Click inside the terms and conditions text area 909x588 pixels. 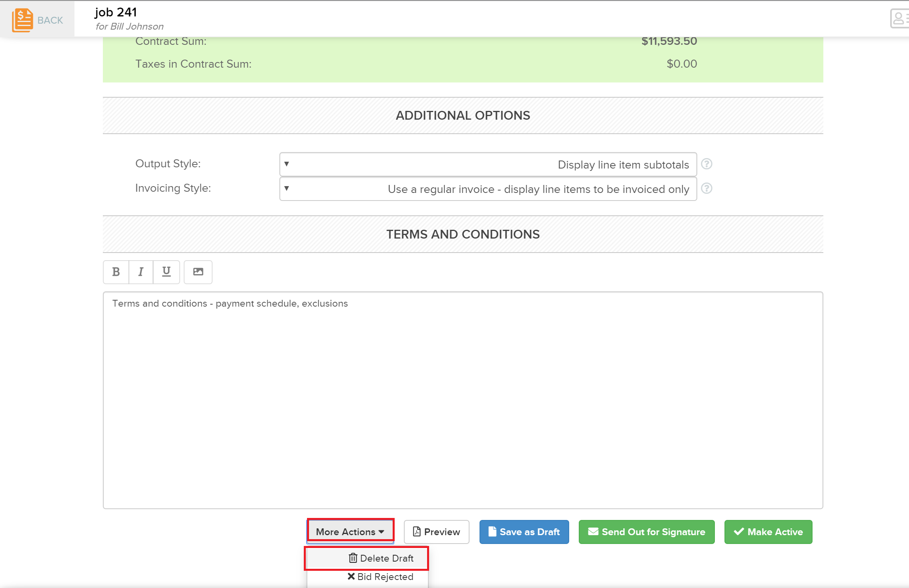(463, 400)
